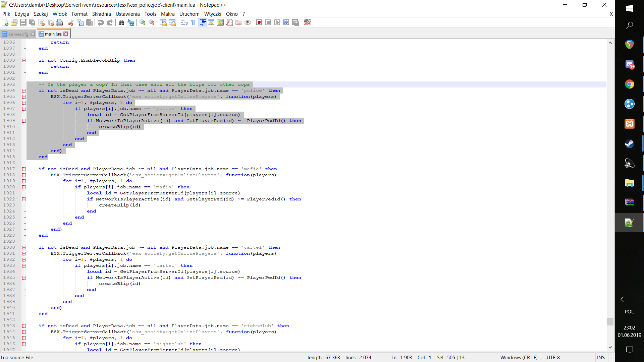Click the Print icon in toolbar

(x=59, y=22)
